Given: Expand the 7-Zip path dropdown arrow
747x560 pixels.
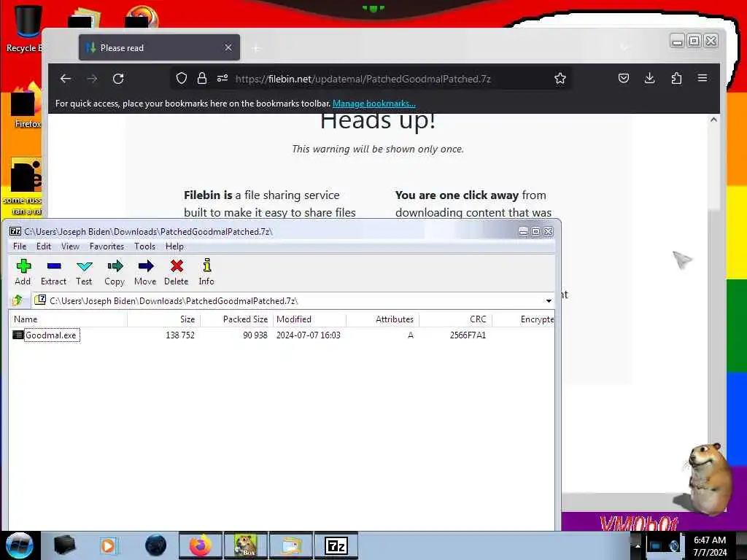Looking at the screenshot, I should pyautogui.click(x=549, y=301).
